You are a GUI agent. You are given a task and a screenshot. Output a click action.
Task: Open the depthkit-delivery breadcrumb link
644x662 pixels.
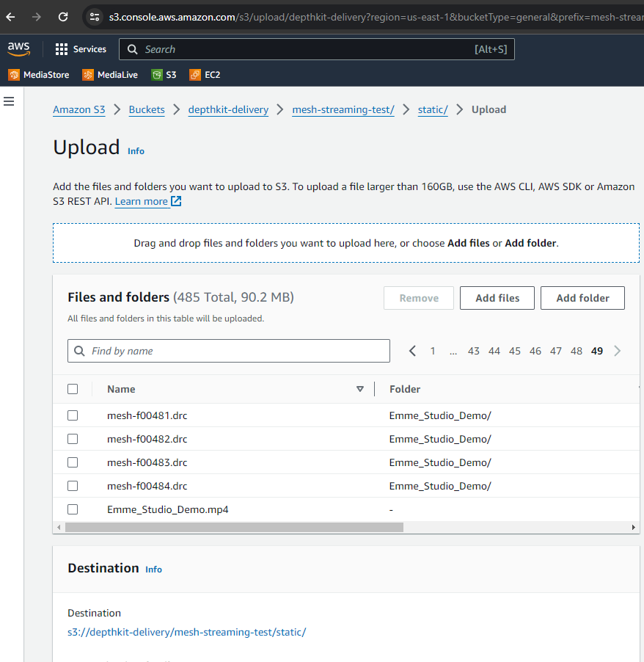coord(228,110)
